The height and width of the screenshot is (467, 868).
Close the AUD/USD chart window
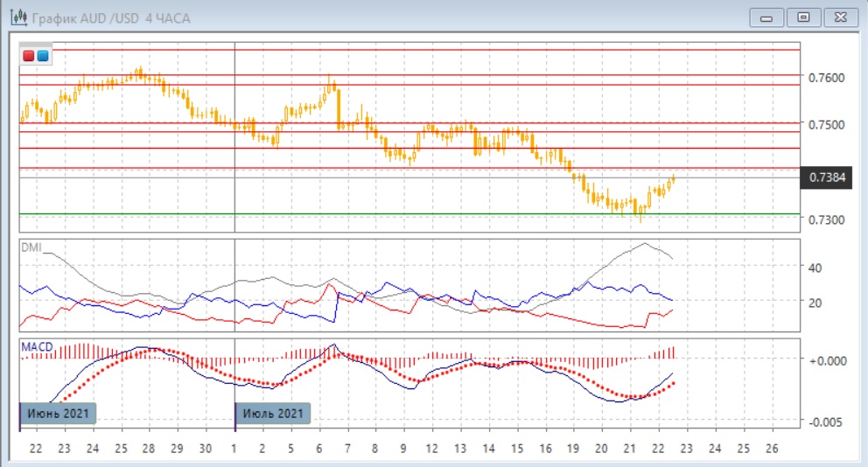click(x=840, y=17)
